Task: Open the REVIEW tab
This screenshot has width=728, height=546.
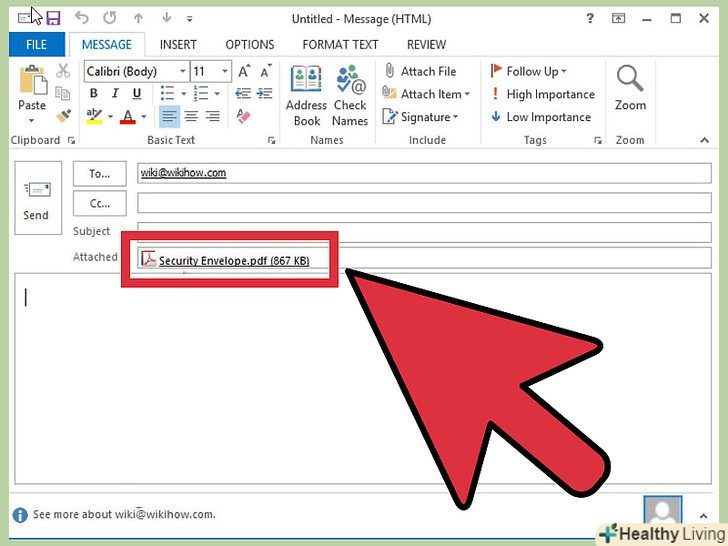Action: pos(426,45)
